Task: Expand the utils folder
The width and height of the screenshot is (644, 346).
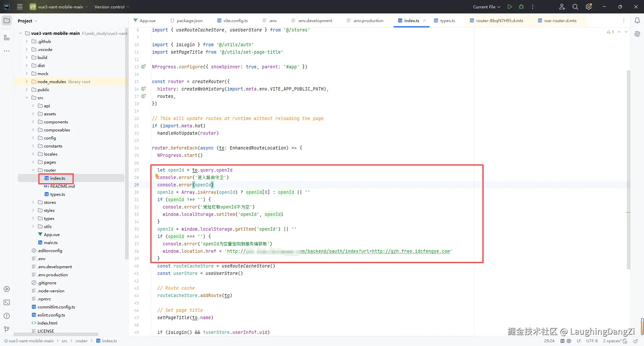Action: tap(33, 226)
